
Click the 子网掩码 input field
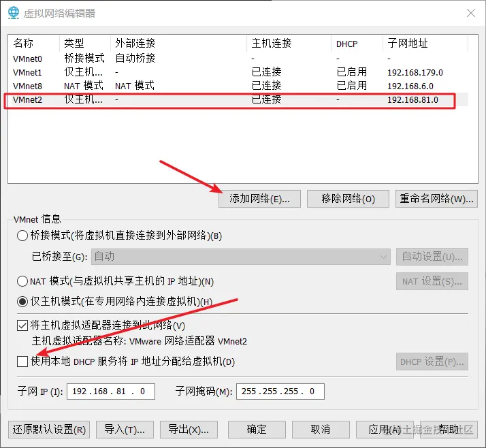280,391
